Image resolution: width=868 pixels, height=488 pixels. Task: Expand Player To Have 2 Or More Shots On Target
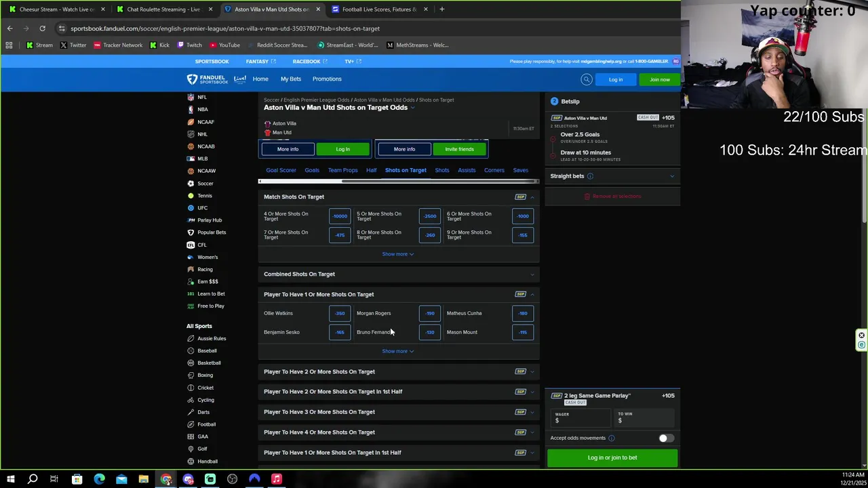pos(399,371)
